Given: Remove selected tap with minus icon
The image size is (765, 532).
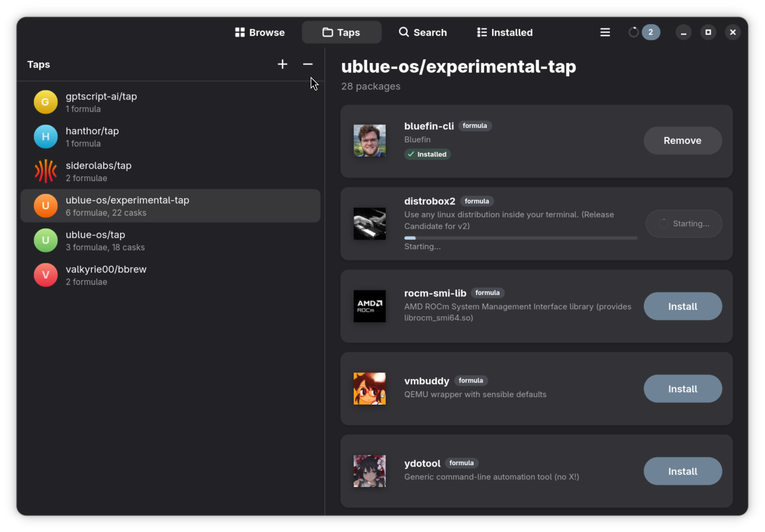Looking at the screenshot, I should [x=308, y=64].
